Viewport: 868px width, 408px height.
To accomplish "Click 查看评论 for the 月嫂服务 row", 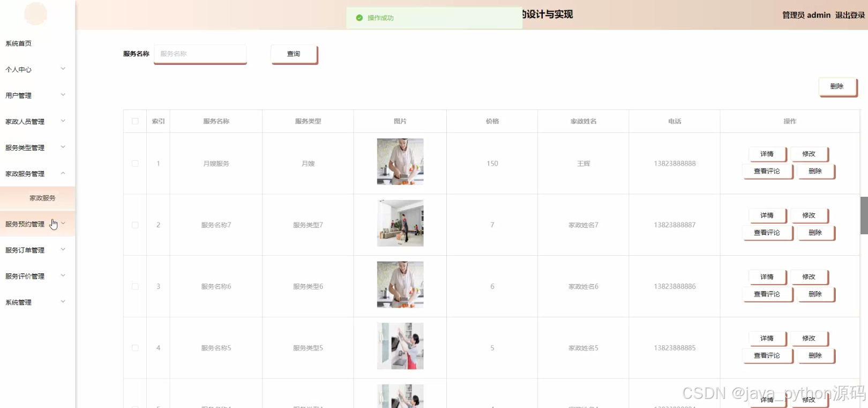I will pyautogui.click(x=767, y=171).
